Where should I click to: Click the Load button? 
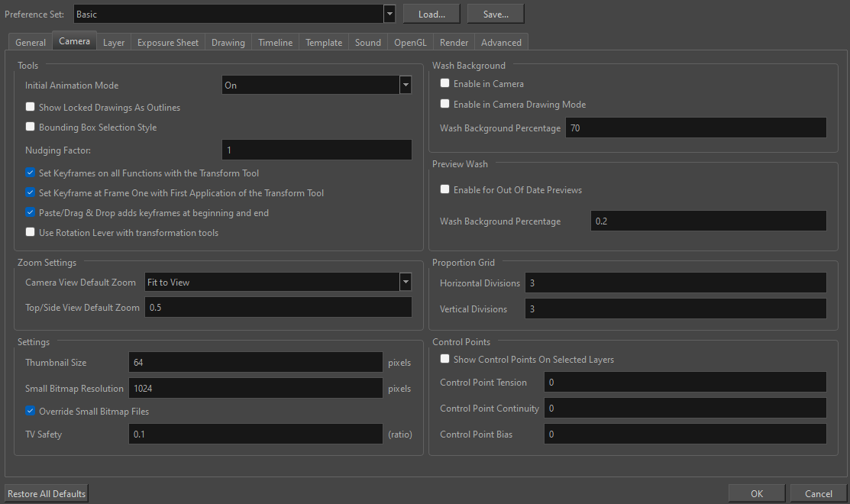pos(431,13)
